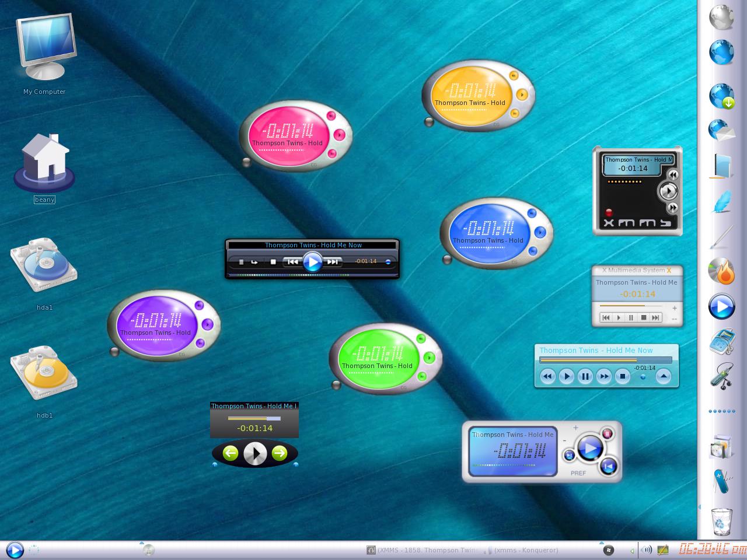747x560 pixels.
Task: Open start menu button on taskbar
Action: point(15,549)
